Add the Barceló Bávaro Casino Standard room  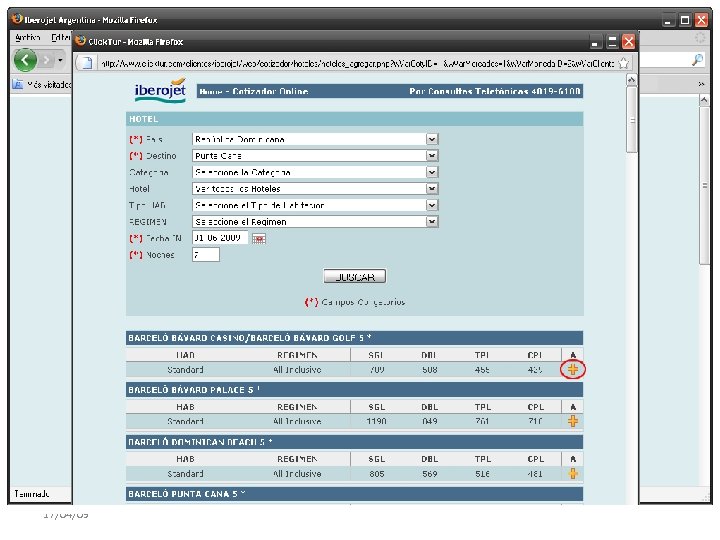[x=573, y=369]
